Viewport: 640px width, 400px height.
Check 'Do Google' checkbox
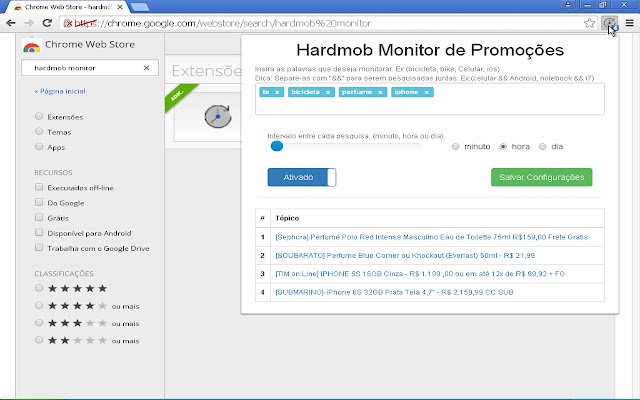(x=39, y=202)
